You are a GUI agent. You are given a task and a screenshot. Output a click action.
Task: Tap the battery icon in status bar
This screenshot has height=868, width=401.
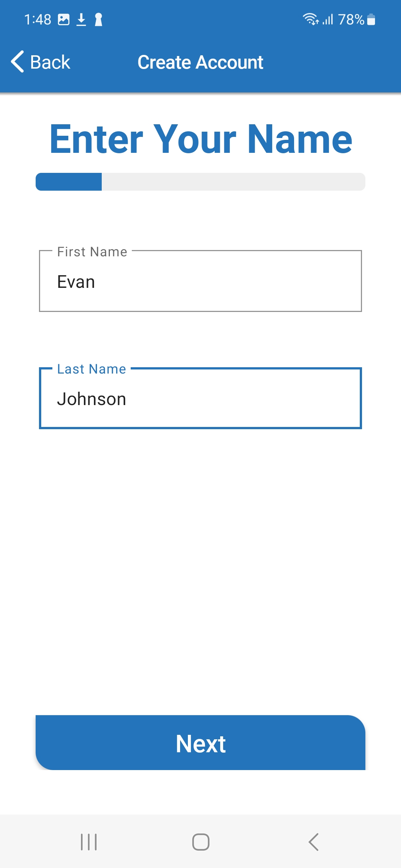(x=371, y=19)
